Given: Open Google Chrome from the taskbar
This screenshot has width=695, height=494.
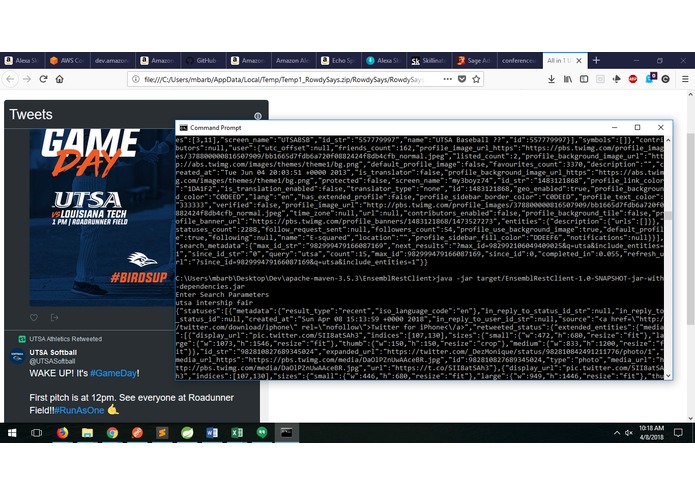Looking at the screenshot, I should click(112, 432).
